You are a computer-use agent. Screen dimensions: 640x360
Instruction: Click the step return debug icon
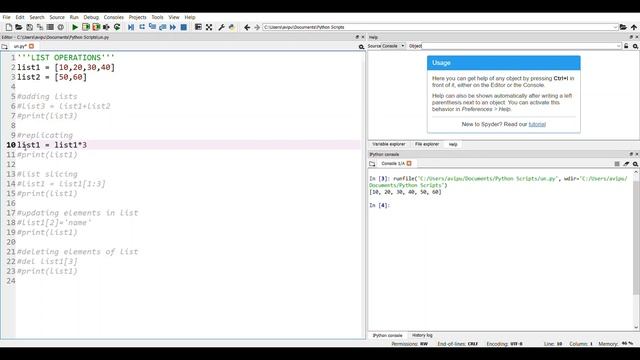(x=162, y=27)
